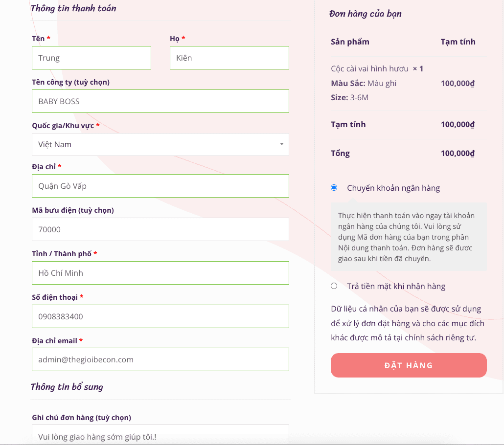Viewport: 504px width, 445px height.
Task: Select "Chuyển khoản ngân hàng" payment option
Action: pyautogui.click(x=334, y=187)
